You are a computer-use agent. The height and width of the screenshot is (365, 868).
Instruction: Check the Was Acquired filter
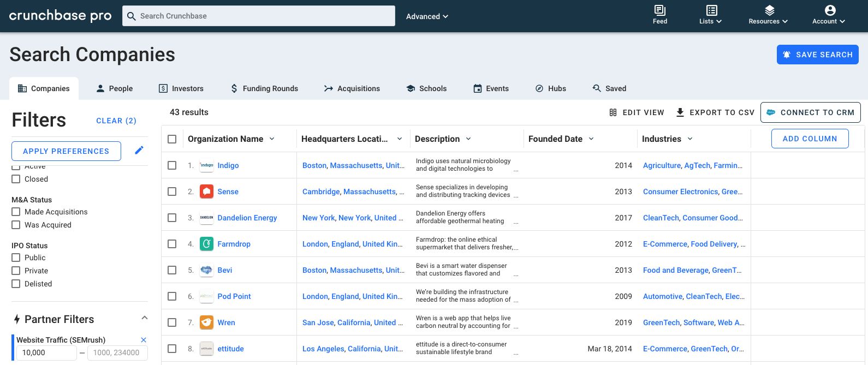pyautogui.click(x=16, y=225)
